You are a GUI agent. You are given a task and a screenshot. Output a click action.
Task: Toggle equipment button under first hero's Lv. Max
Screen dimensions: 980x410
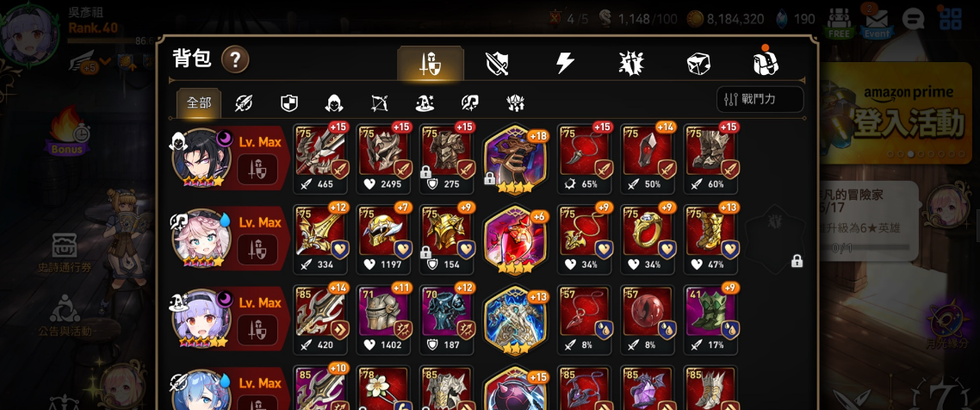click(257, 170)
